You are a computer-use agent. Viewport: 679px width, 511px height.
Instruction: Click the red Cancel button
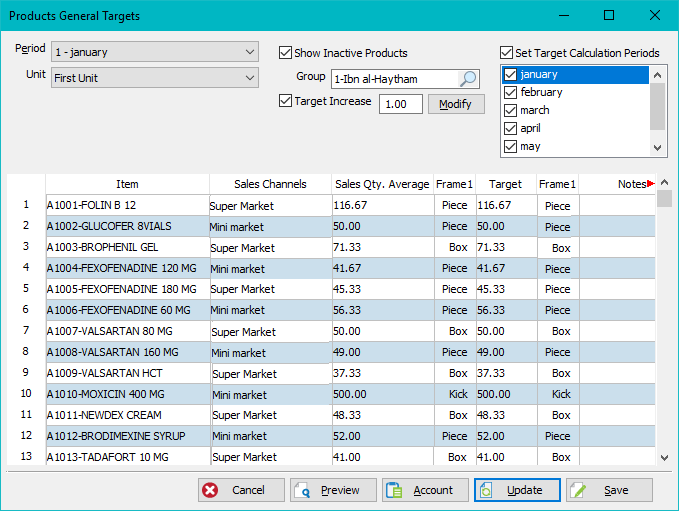pos(241,490)
